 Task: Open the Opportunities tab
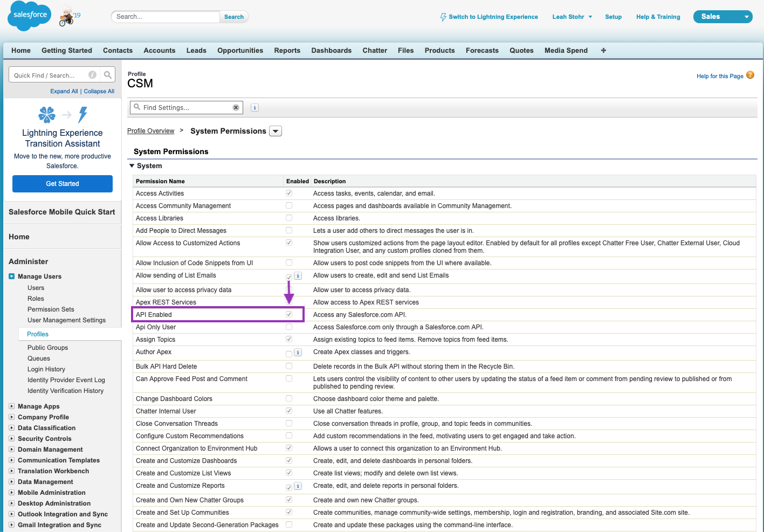click(240, 50)
